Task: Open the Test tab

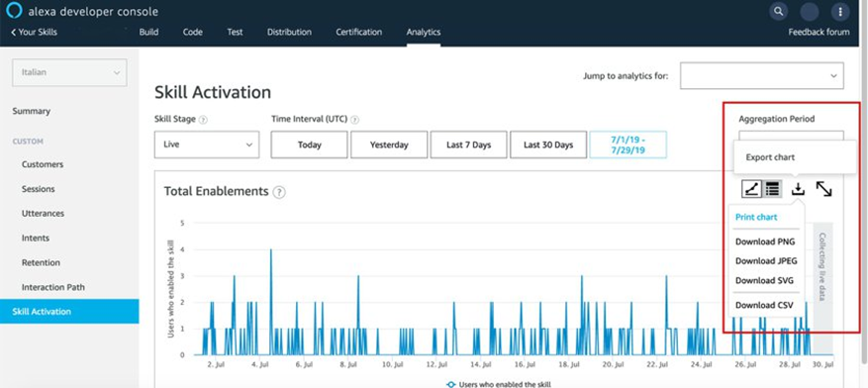Action: pyautogui.click(x=235, y=32)
